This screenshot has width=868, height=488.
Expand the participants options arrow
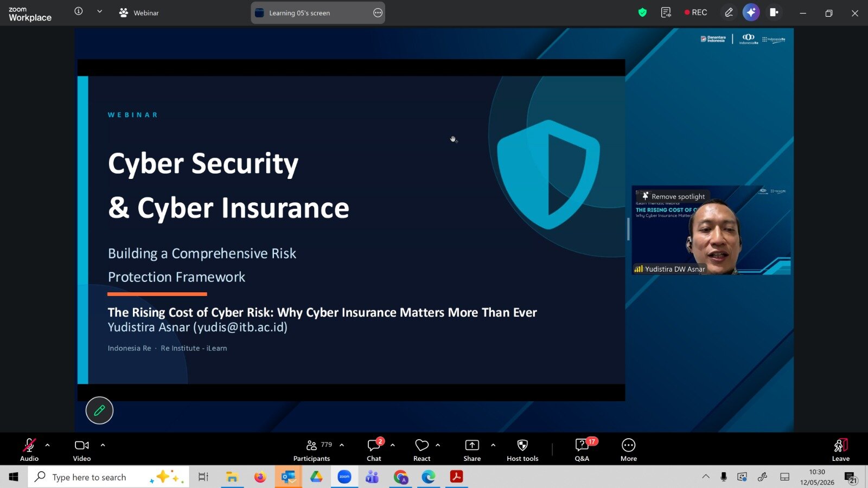[342, 445]
